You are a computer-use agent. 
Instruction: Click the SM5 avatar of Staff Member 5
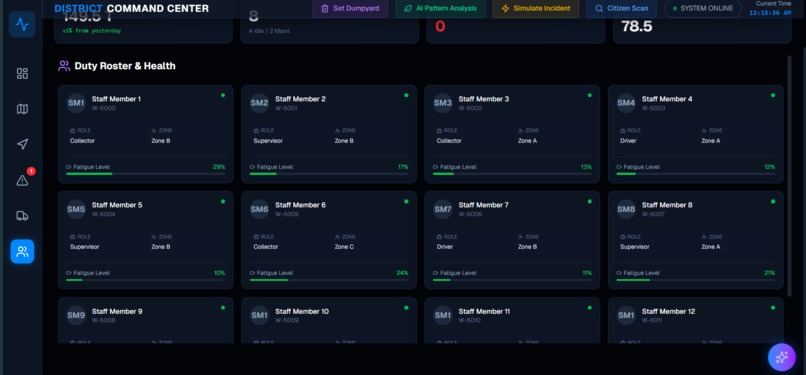pos(76,210)
